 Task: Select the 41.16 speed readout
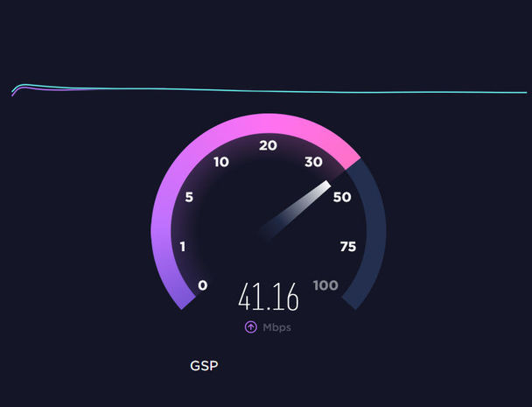269,297
